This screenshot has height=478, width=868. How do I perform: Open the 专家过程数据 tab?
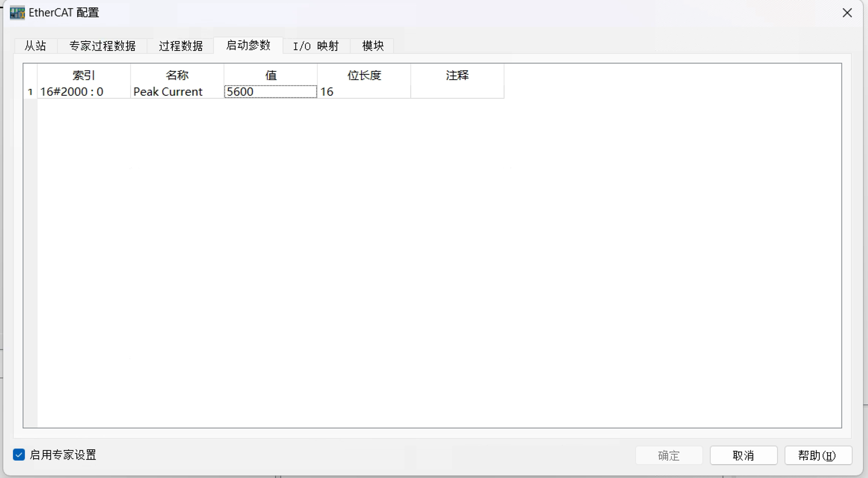pos(102,46)
